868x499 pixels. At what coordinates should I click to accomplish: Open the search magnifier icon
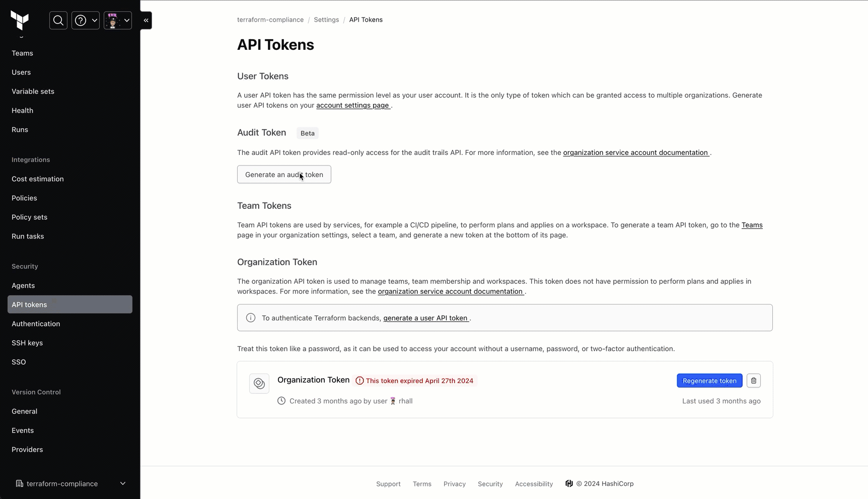click(58, 21)
